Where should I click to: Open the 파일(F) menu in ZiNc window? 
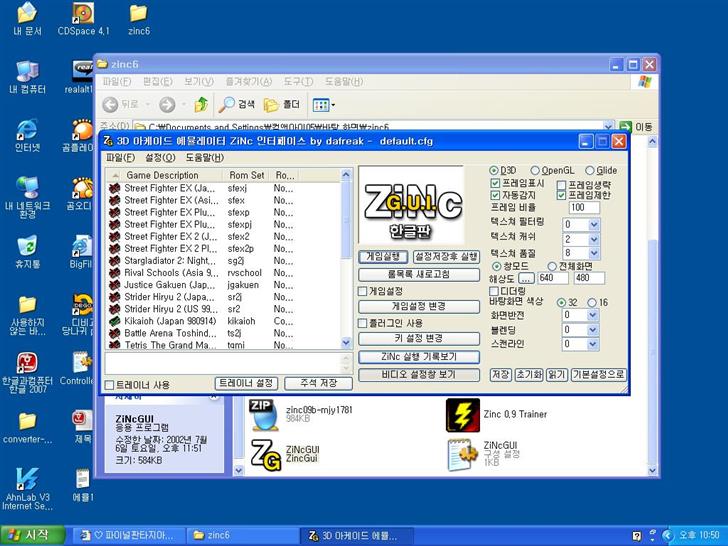120,157
